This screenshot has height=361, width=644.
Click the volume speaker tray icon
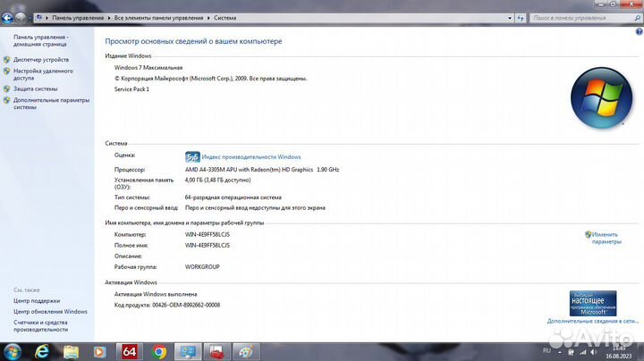pyautogui.click(x=594, y=352)
